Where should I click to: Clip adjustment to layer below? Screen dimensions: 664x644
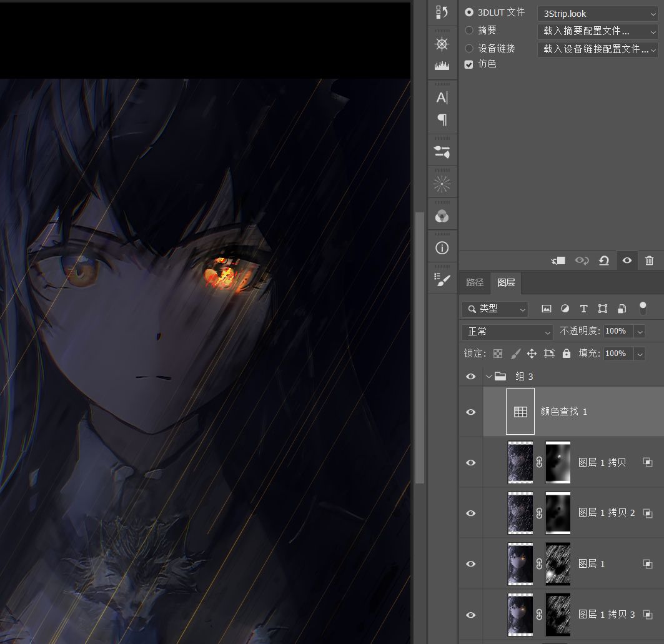click(x=558, y=261)
